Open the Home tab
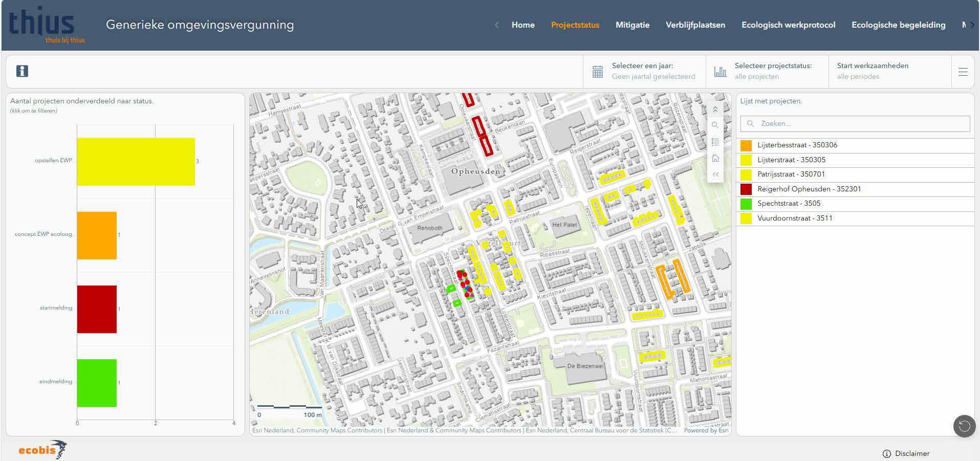980x461 pixels. (x=523, y=25)
